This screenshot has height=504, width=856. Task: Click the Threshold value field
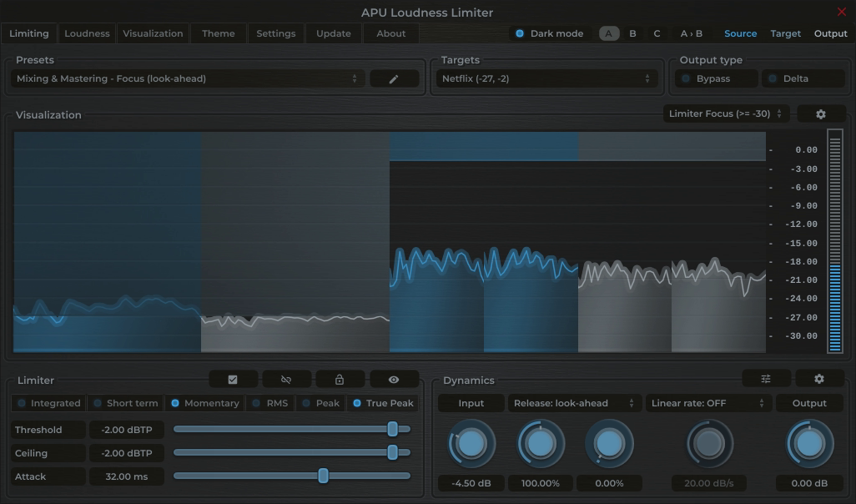(126, 429)
